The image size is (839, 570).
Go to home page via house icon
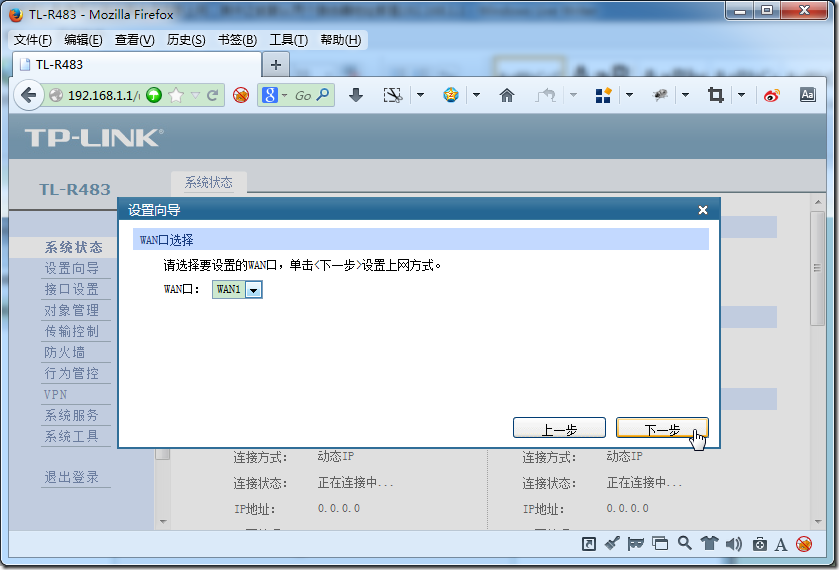[x=507, y=95]
